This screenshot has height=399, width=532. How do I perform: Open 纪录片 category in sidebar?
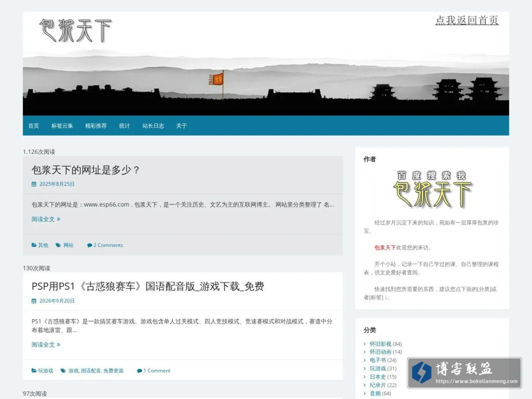(378, 385)
